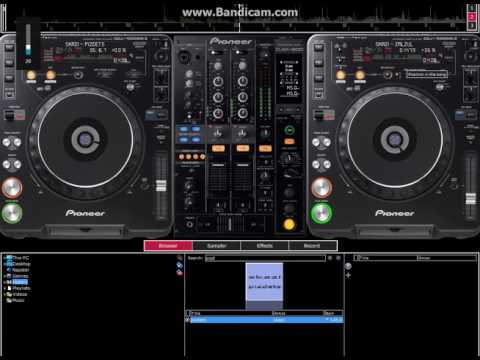
Task: Click left deck hot cue A button
Action: click(9, 47)
